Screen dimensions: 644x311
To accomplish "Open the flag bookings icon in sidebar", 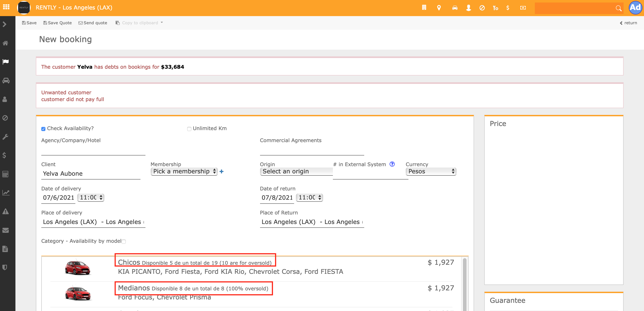I will (5, 62).
